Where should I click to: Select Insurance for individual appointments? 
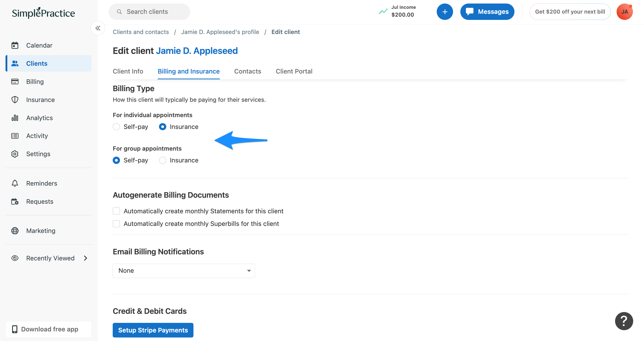coord(163,127)
